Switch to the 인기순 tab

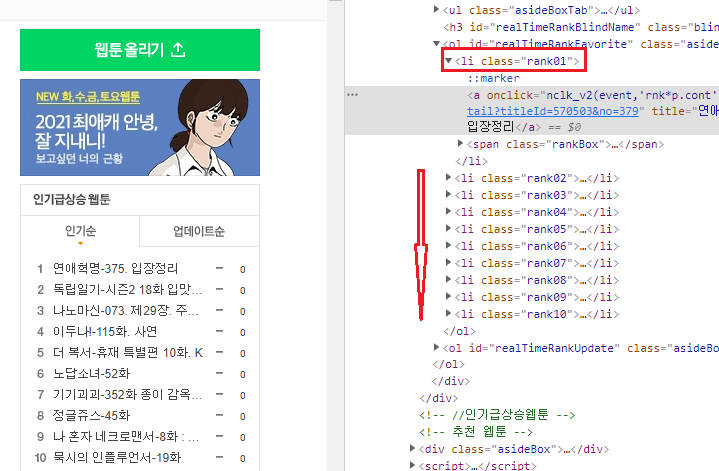coord(80,231)
